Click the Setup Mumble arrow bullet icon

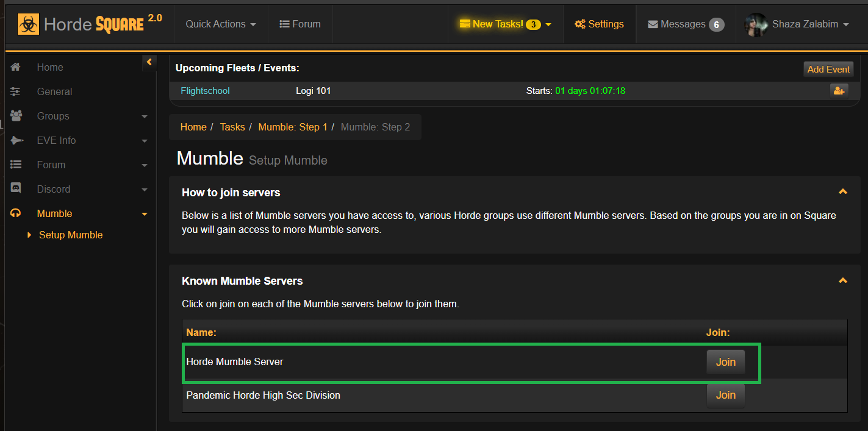coord(29,235)
